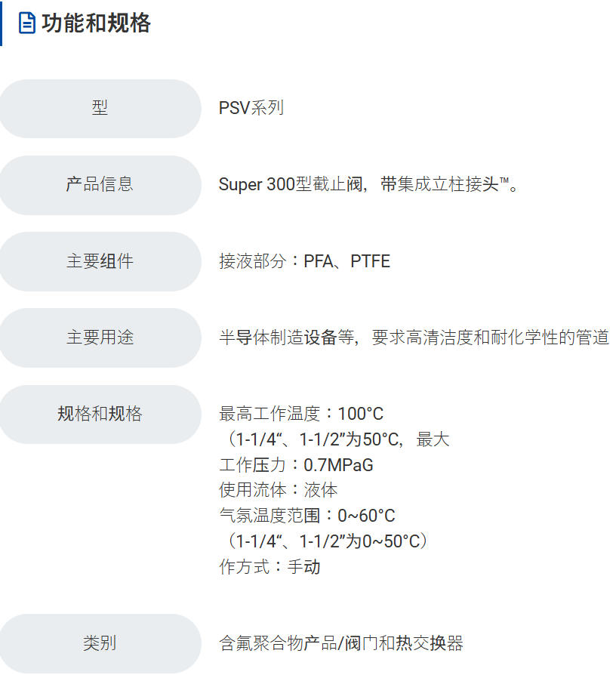The width and height of the screenshot is (616, 675).
Task: Select the 产品信息 label pill
Action: pos(100,184)
